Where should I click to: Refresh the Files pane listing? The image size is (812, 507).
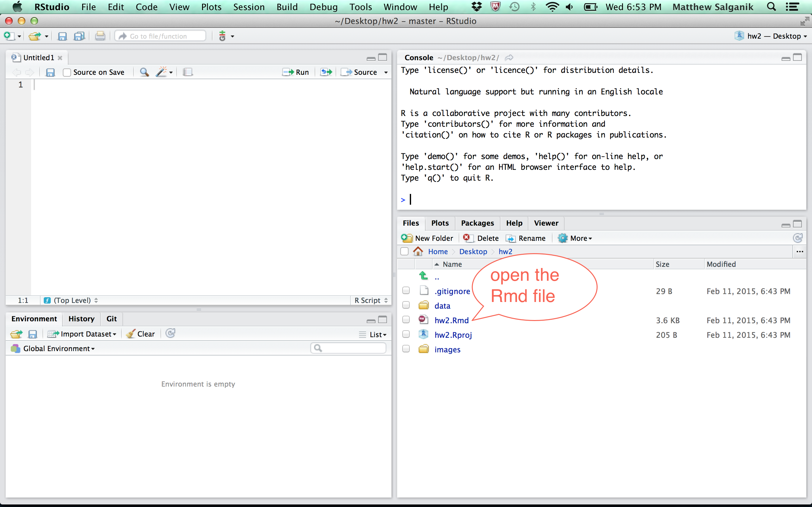(798, 238)
